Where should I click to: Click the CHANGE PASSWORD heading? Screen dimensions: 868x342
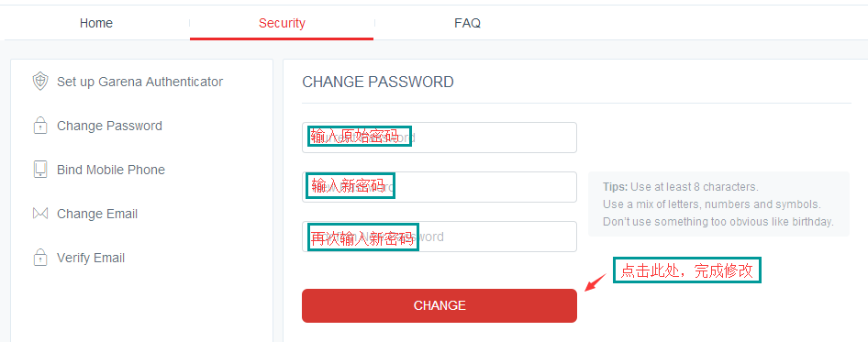pyautogui.click(x=377, y=83)
